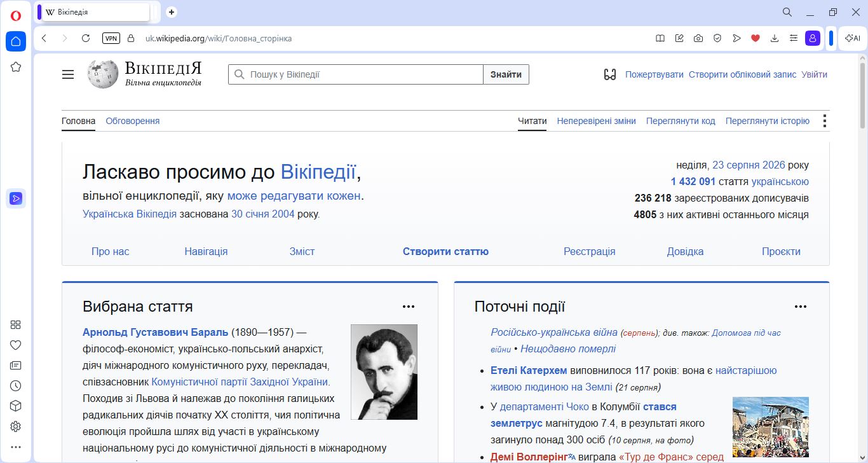868x463 pixels.
Task: Open the downloads arrow icon
Action: pyautogui.click(x=775, y=38)
